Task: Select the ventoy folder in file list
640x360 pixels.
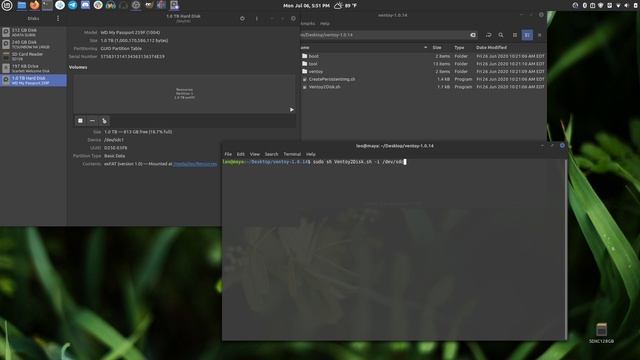Action: pos(316,71)
